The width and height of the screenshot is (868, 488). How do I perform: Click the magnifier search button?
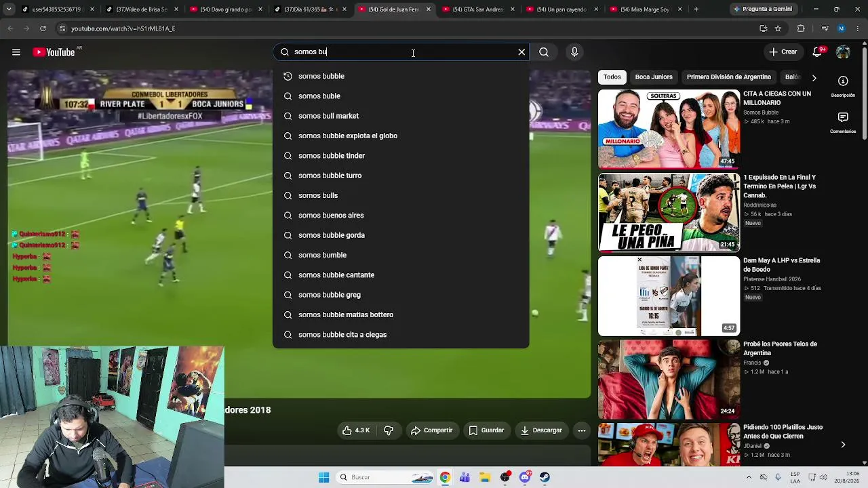coord(544,52)
